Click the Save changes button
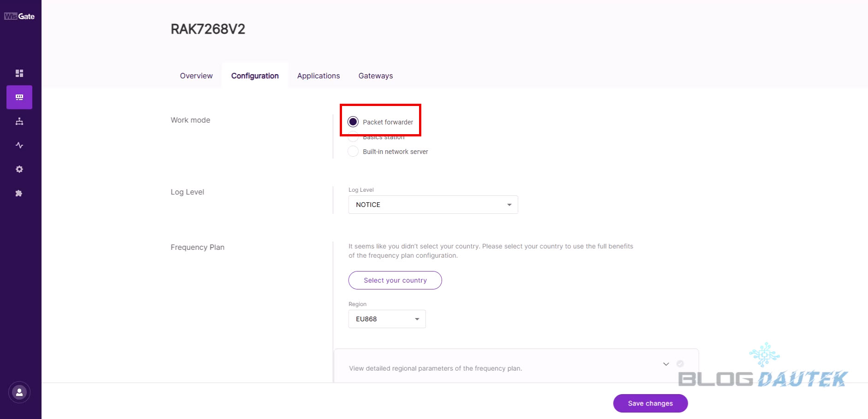This screenshot has height=419, width=868. (x=650, y=403)
